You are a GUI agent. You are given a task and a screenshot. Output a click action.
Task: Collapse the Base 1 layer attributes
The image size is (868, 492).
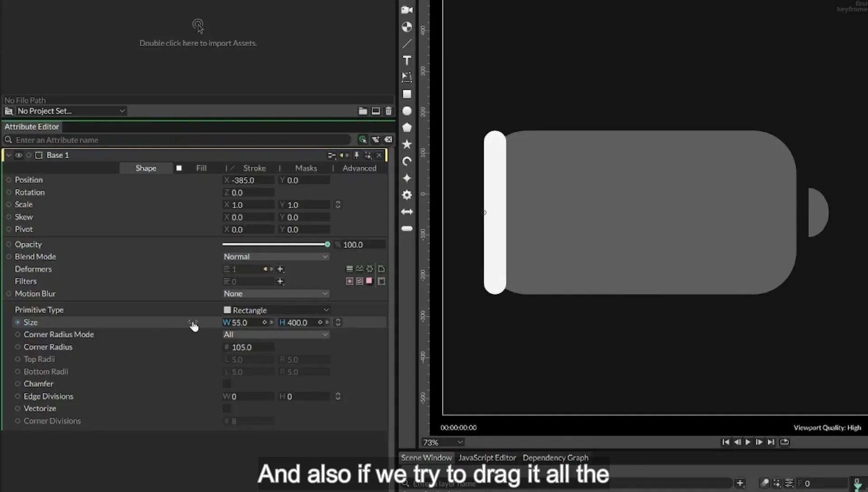point(9,155)
